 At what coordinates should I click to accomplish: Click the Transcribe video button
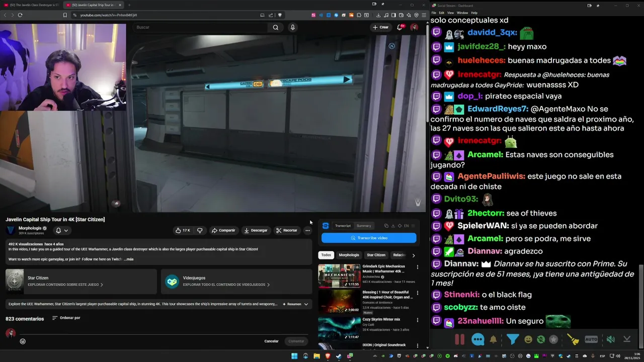[x=369, y=238]
